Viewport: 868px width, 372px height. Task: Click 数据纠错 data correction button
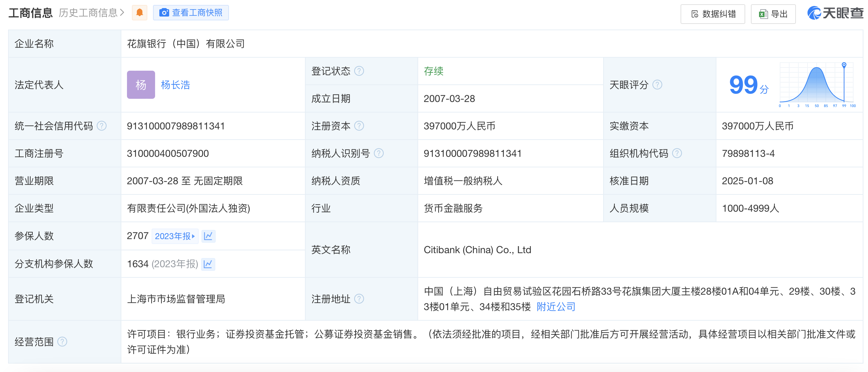pyautogui.click(x=713, y=14)
